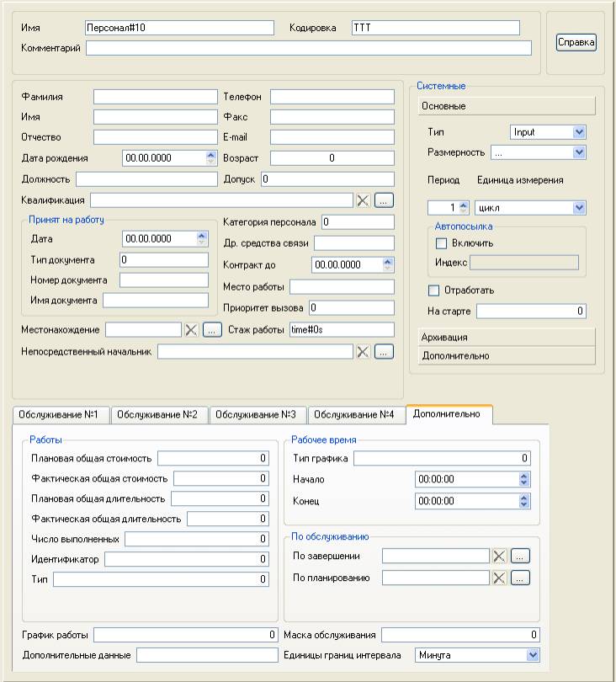
Task: Click Фактическая общая длительность field
Action: click(228, 519)
